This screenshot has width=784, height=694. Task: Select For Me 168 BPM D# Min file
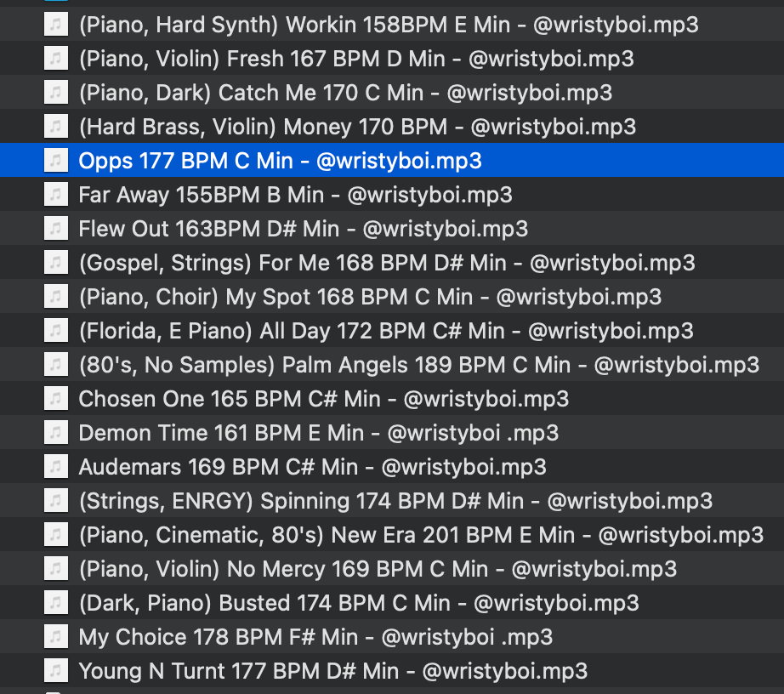(386, 263)
